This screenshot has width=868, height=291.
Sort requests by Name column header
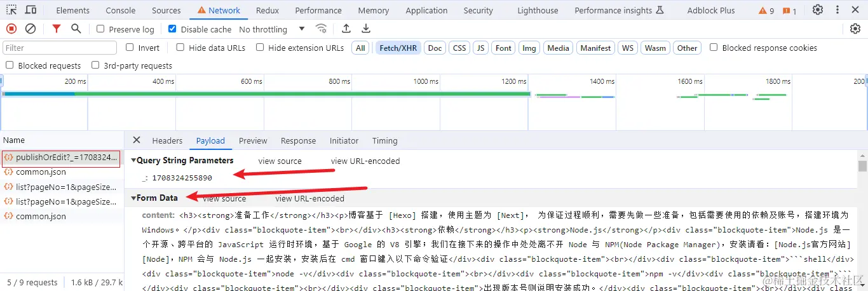pyautogui.click(x=13, y=140)
